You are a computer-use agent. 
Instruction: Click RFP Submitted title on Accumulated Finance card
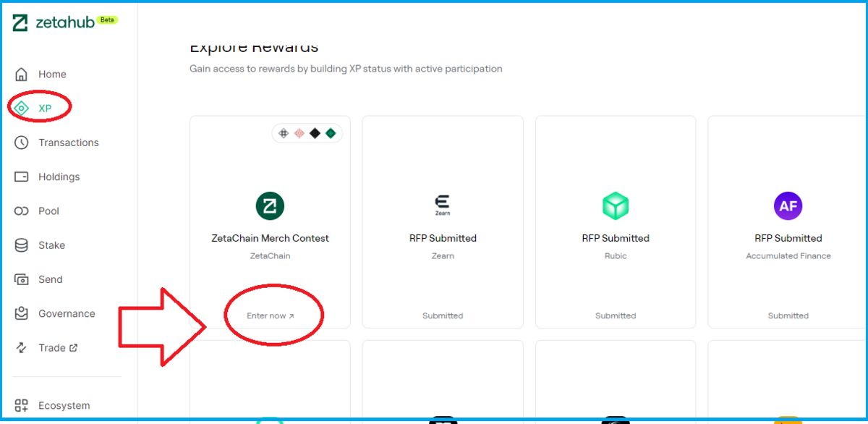[788, 238]
